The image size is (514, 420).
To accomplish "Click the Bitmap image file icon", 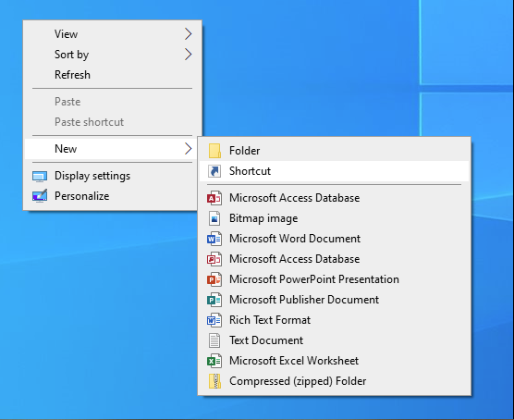I will (214, 218).
